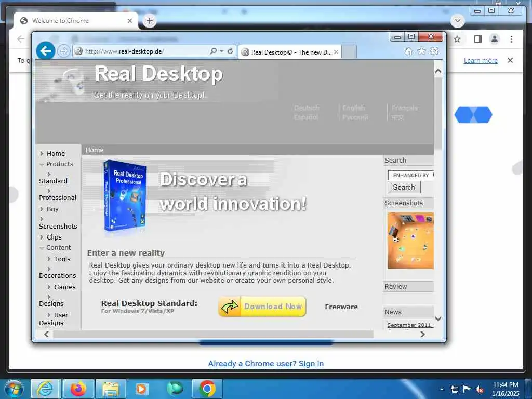Open User Designs under Content
The height and width of the screenshot is (399, 532).
pos(54,319)
